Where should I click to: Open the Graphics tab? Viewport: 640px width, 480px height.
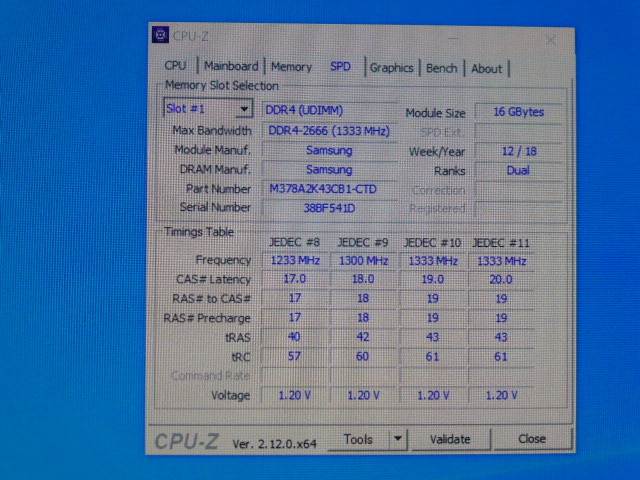pyautogui.click(x=391, y=68)
